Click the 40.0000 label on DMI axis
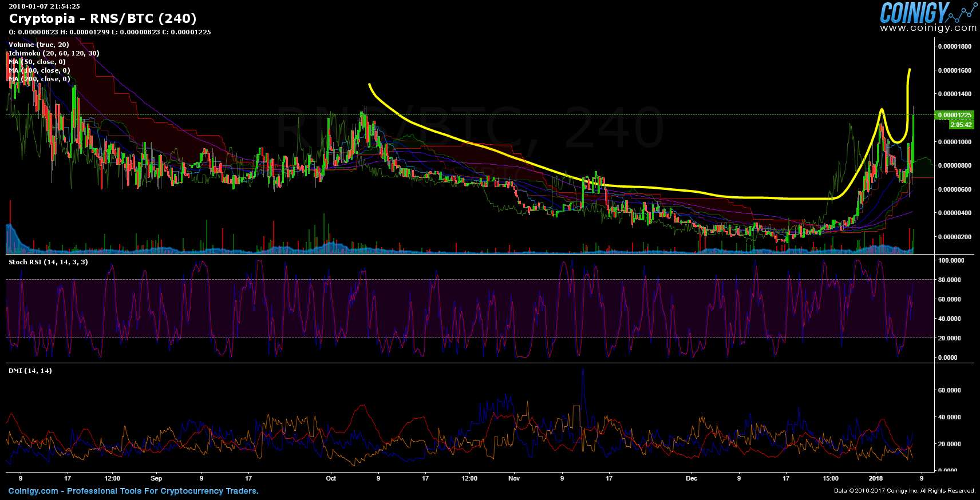 (949, 417)
